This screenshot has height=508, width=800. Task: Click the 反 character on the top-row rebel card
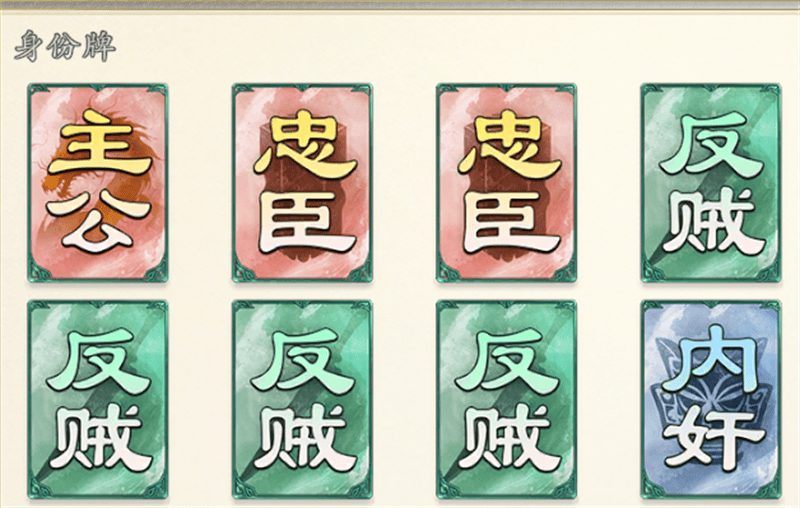pos(711,145)
